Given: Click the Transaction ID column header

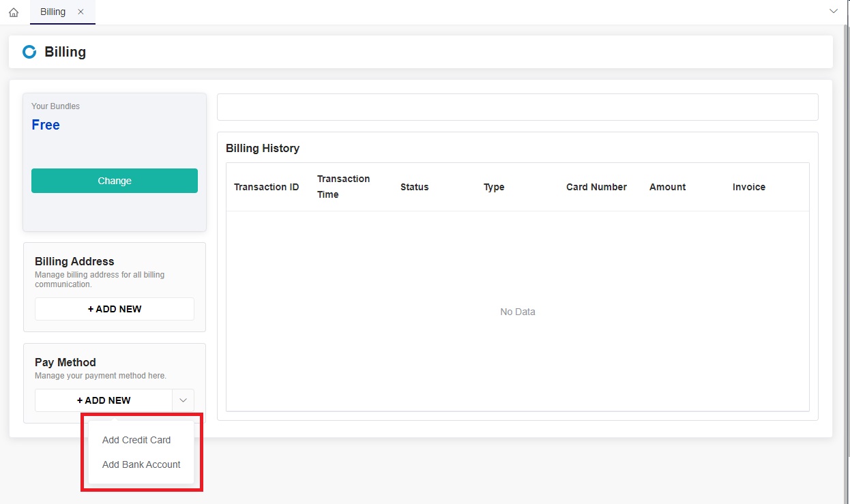Looking at the screenshot, I should click(267, 187).
